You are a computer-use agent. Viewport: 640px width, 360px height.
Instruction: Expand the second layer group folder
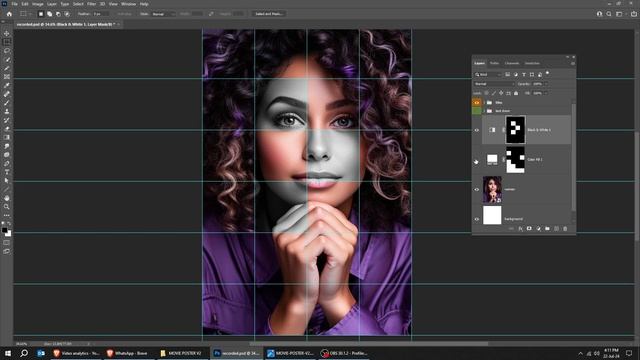click(x=484, y=111)
